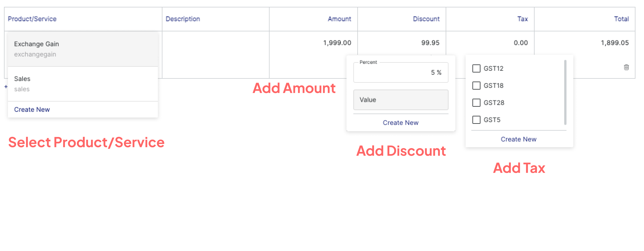
Task: Edit the Percent discount field
Action: (401, 72)
